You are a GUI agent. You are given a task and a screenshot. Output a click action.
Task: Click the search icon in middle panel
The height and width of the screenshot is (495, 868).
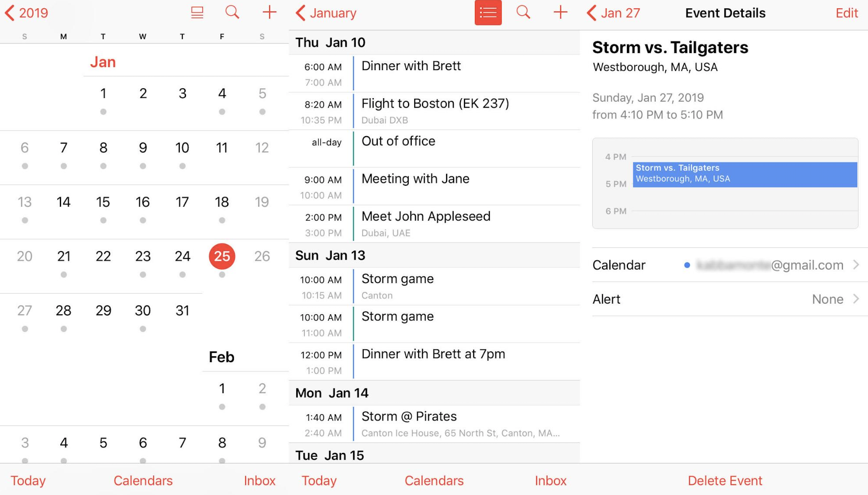(524, 13)
